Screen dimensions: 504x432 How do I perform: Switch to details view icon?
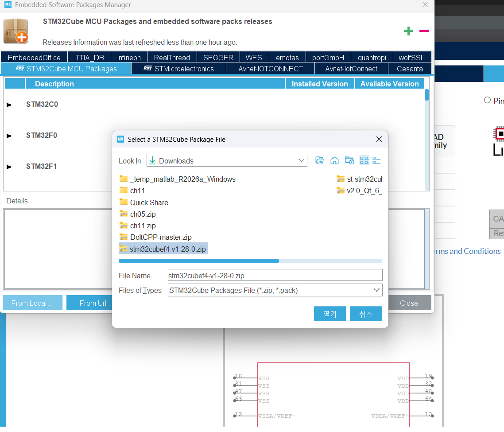[376, 160]
